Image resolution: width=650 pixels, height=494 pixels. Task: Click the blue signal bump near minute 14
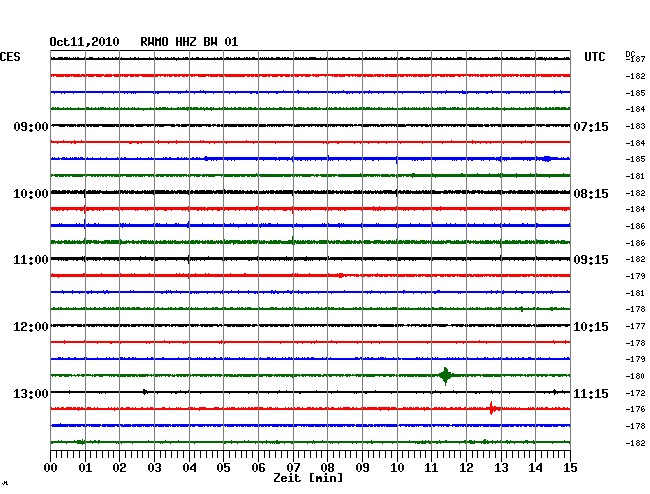pyautogui.click(x=547, y=159)
